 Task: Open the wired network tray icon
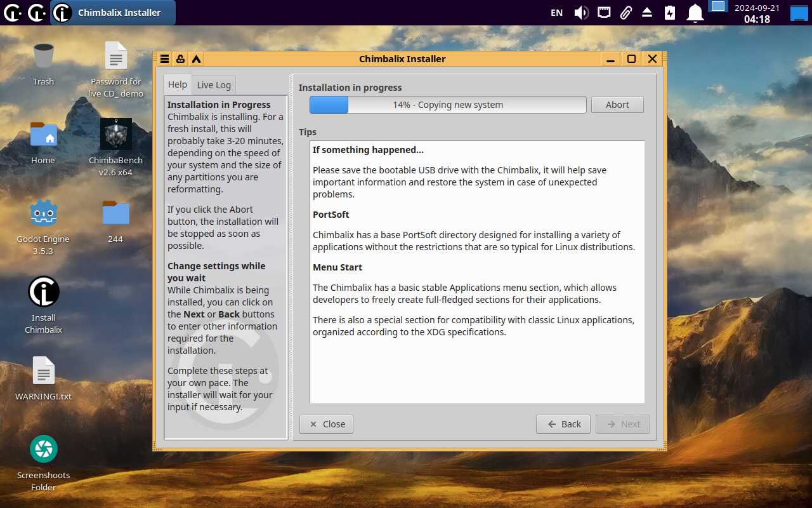604,12
